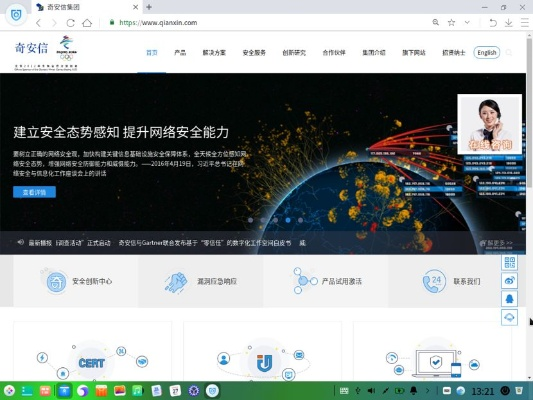533x400 pixels.
Task: Switch the site language with English button
Action: (x=487, y=52)
